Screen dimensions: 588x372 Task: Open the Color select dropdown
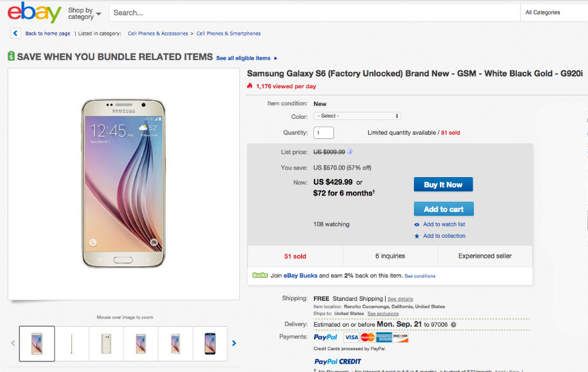pos(357,117)
